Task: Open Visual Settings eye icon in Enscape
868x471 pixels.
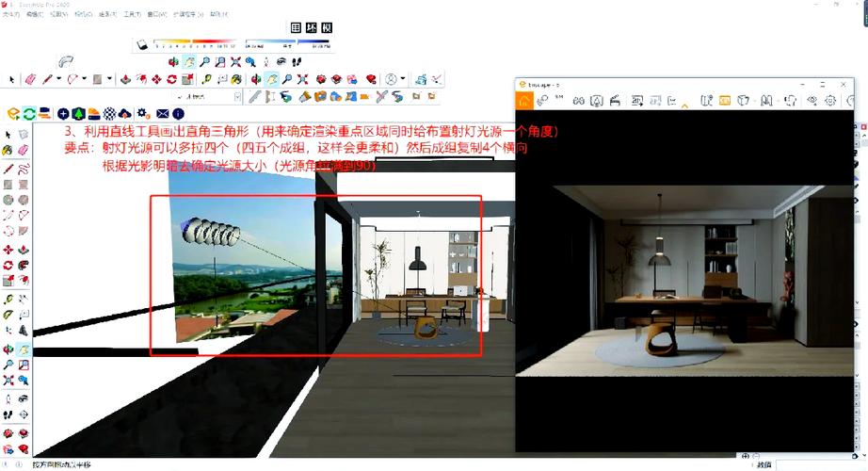Action: coord(812,101)
